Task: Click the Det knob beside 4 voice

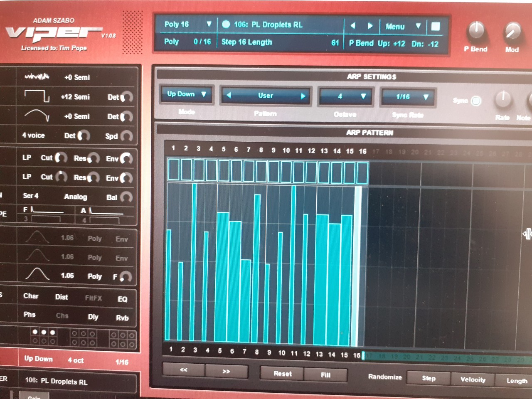Action: [84, 135]
